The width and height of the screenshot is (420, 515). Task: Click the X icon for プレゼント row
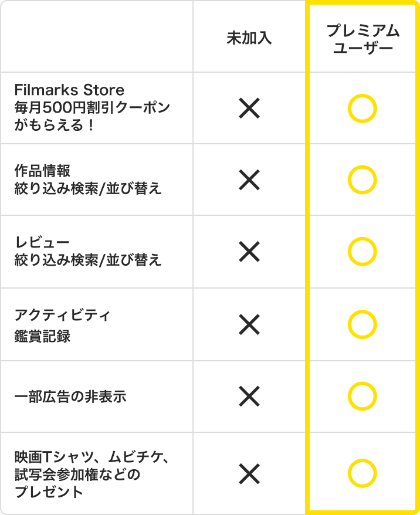pyautogui.click(x=249, y=473)
